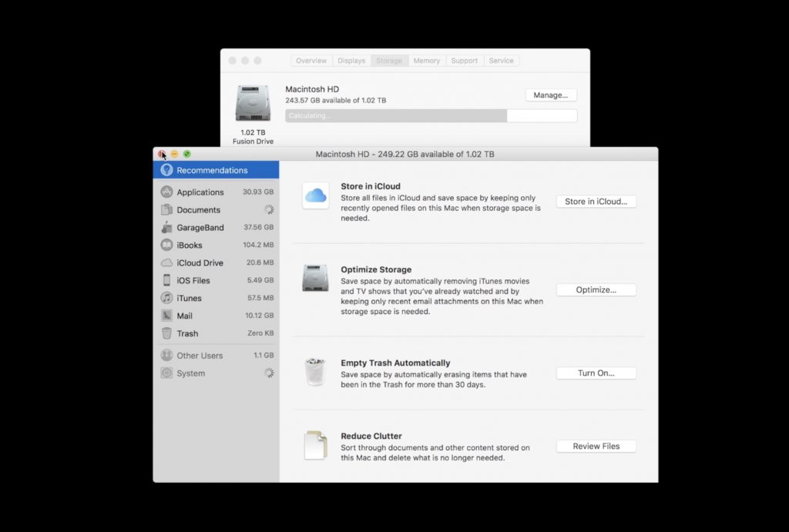Click the document icon beside Reduce Clutter
789x532 pixels.
315,445
